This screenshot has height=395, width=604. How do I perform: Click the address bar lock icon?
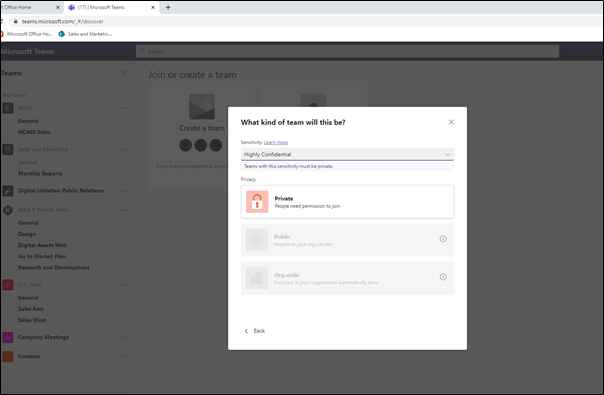tap(15, 22)
